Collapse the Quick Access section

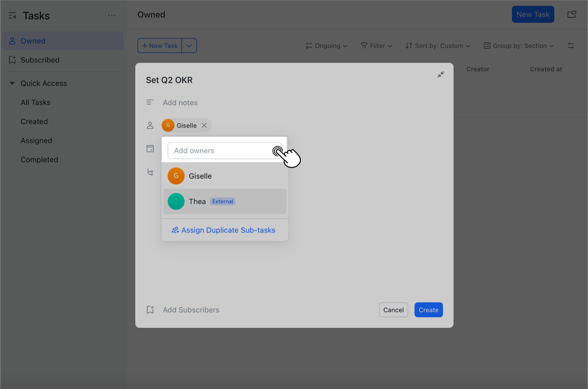12,83
